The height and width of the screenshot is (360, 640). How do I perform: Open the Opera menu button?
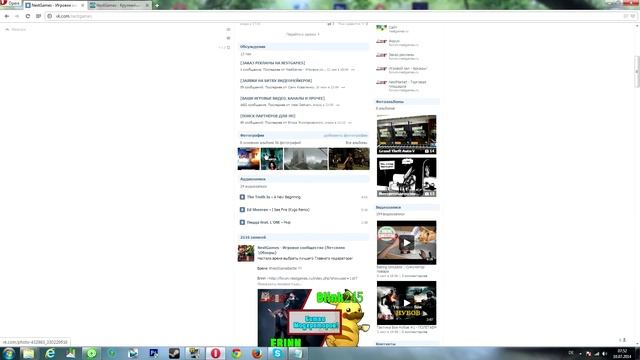(x=11, y=3)
